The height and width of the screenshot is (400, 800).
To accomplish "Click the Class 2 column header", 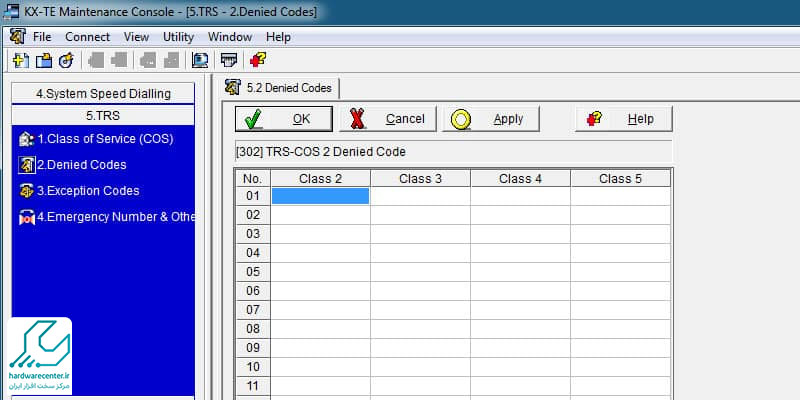I will click(x=320, y=179).
